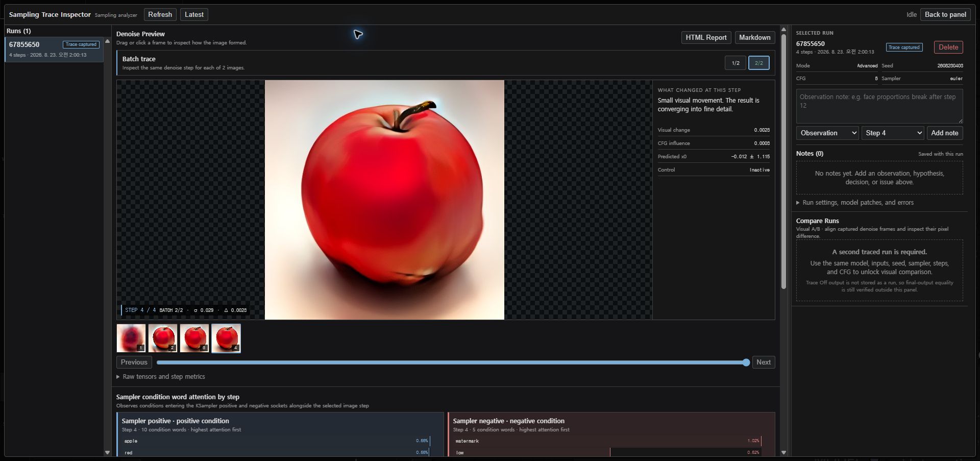Export the HTML Report
980x461 pixels.
pyautogui.click(x=706, y=38)
